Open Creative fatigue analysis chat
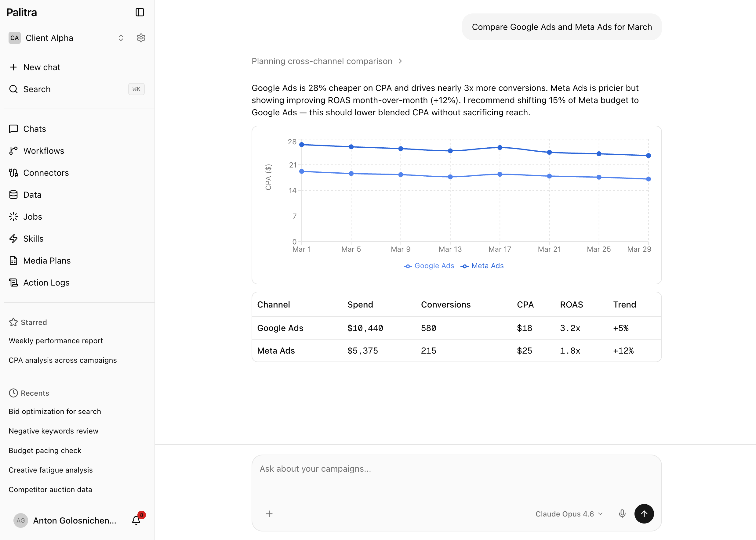 (51, 470)
